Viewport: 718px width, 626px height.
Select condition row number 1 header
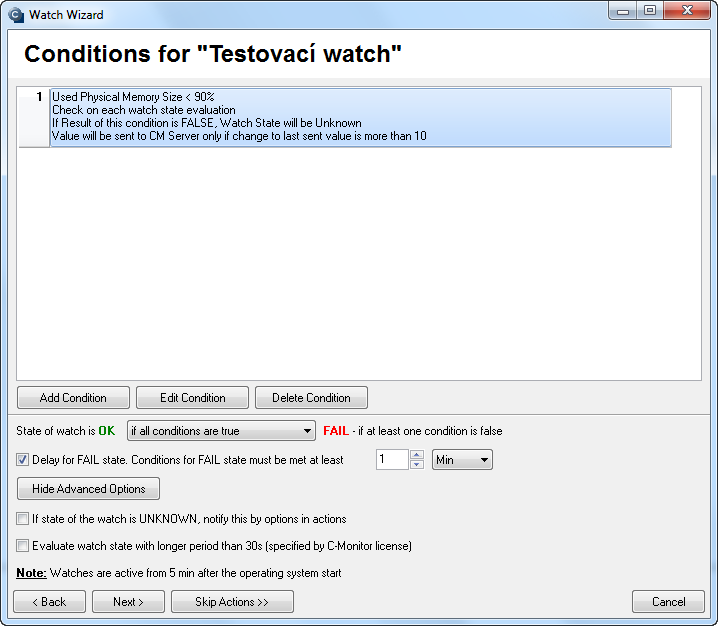click(x=34, y=117)
